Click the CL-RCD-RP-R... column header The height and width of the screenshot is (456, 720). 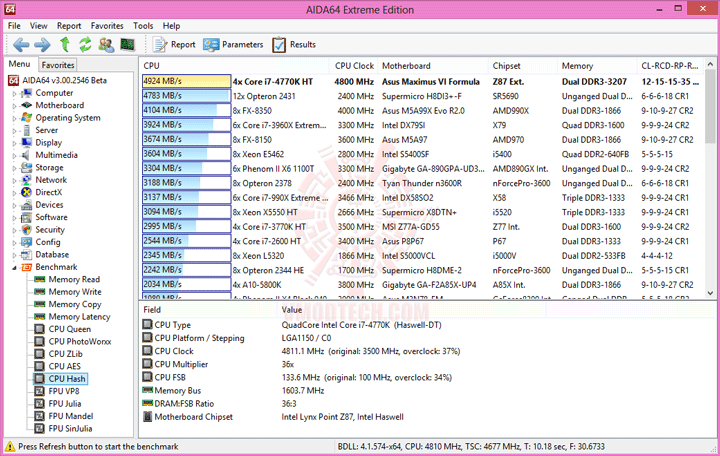670,66
